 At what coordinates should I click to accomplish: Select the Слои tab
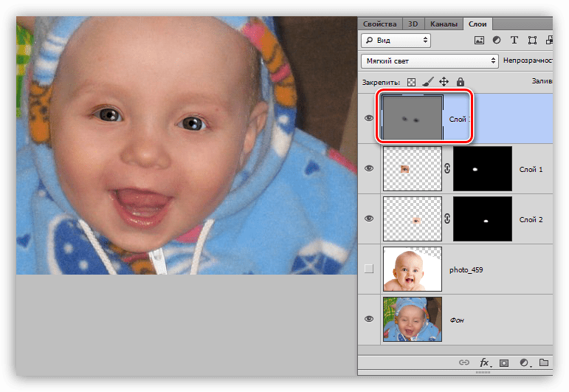pyautogui.click(x=477, y=24)
